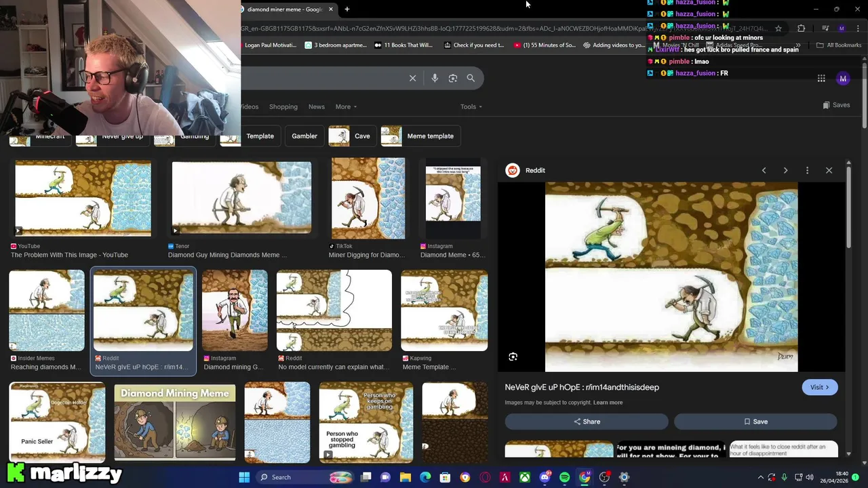
Task: Open 3 bedroom apartme... bookmark
Action: [336, 45]
